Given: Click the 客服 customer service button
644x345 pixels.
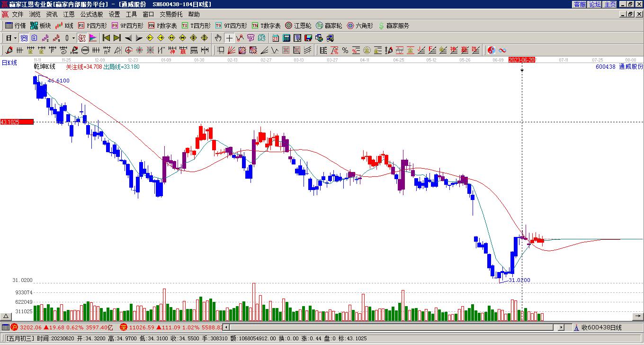Looking at the screenshot, I should pyautogui.click(x=580, y=4).
